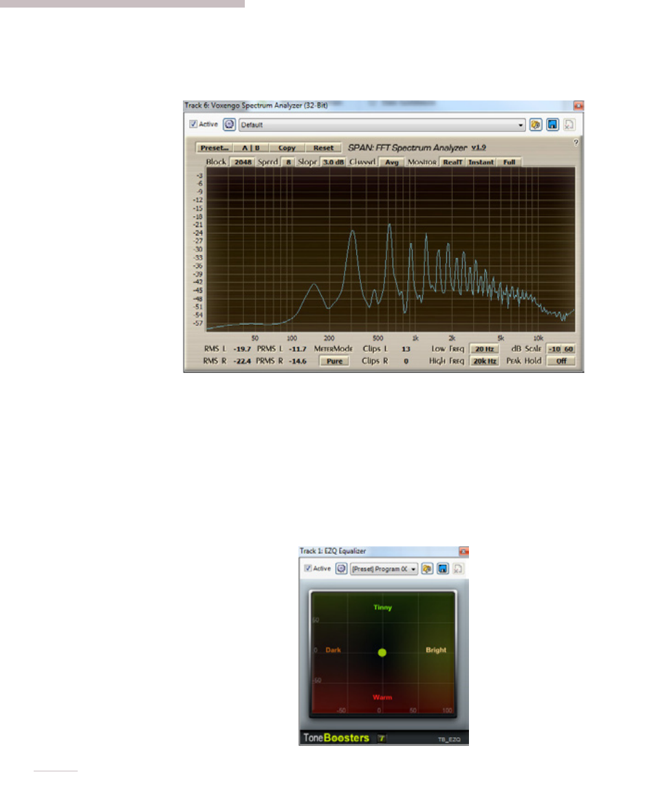Image resolution: width=656 pixels, height=812 pixels.
Task: Click the small ToneBoosters info icon
Action: point(381,738)
